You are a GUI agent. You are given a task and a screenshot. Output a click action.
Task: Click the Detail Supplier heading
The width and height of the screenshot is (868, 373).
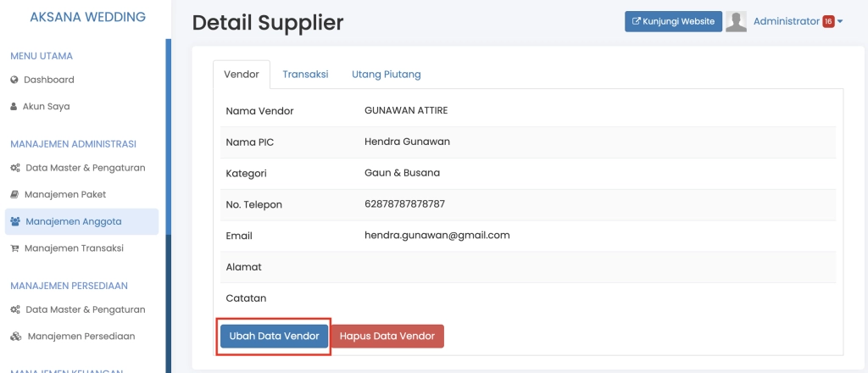click(268, 23)
